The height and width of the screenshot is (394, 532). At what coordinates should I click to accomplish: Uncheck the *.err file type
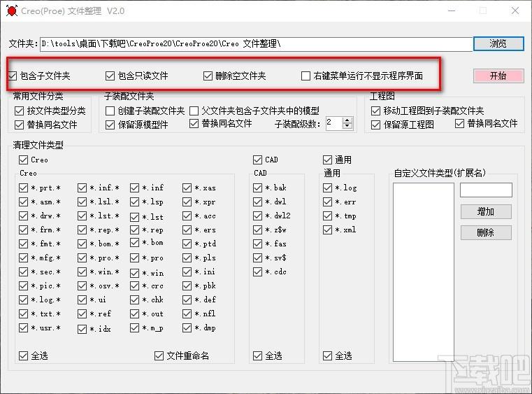tap(327, 202)
